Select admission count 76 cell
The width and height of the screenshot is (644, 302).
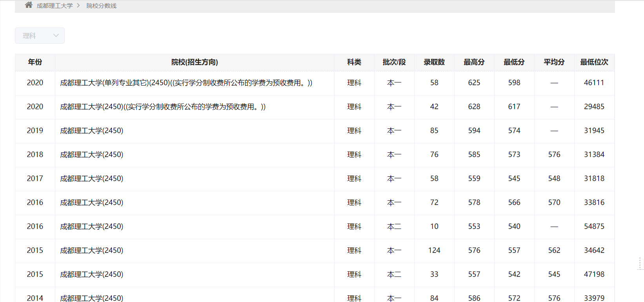[434, 155]
